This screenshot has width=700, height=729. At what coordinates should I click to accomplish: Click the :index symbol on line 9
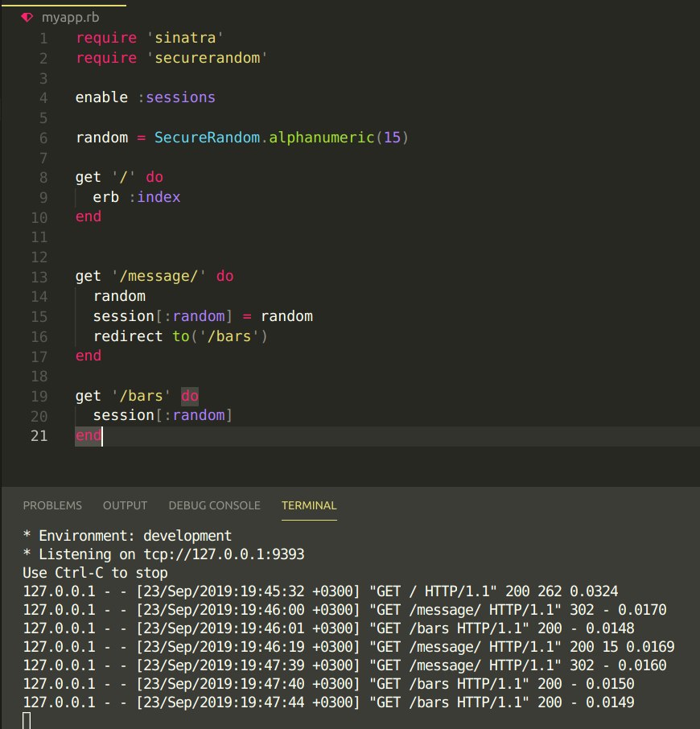tap(154, 197)
